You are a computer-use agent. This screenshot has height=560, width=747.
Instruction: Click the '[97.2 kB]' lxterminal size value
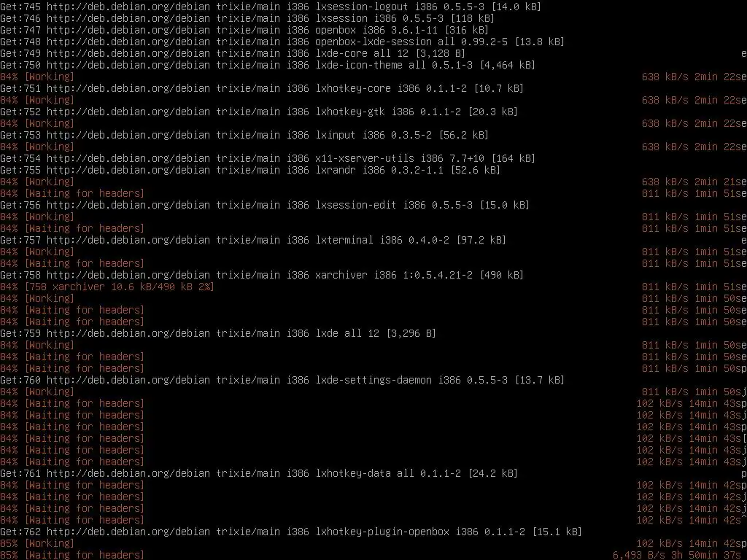[481, 240]
